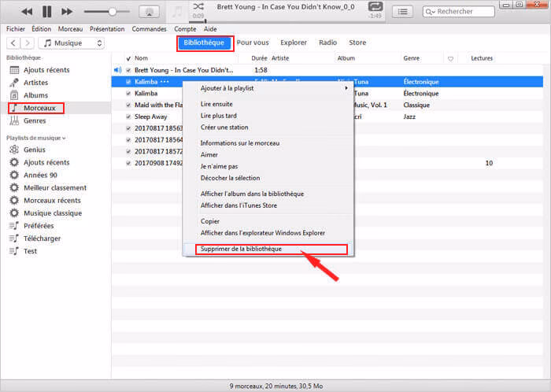Click the rewind previous track button

click(x=27, y=12)
